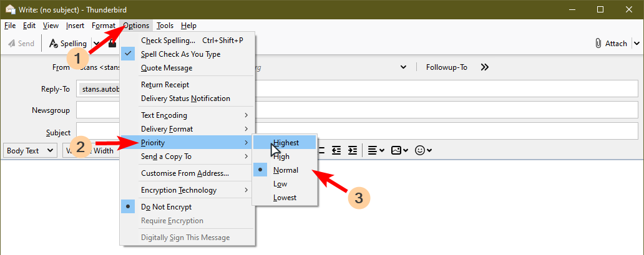The image size is (644, 255).
Task: Open the Insert menu
Action: (x=75, y=26)
